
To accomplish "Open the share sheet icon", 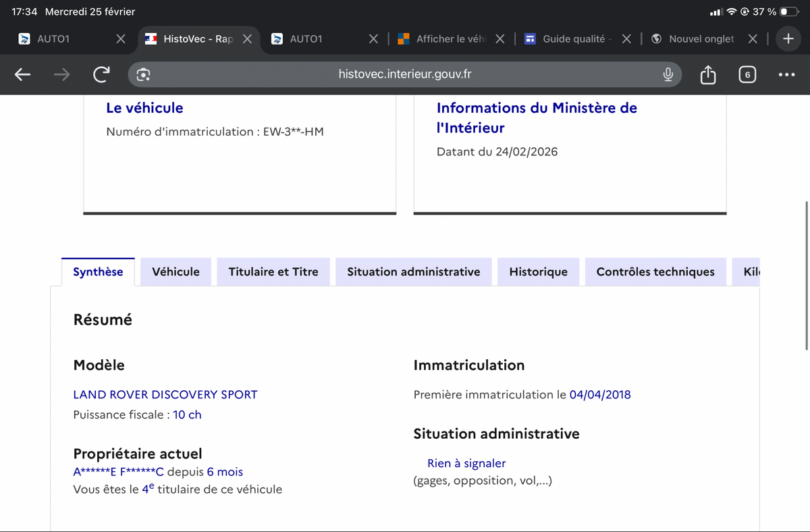I will 707,75.
